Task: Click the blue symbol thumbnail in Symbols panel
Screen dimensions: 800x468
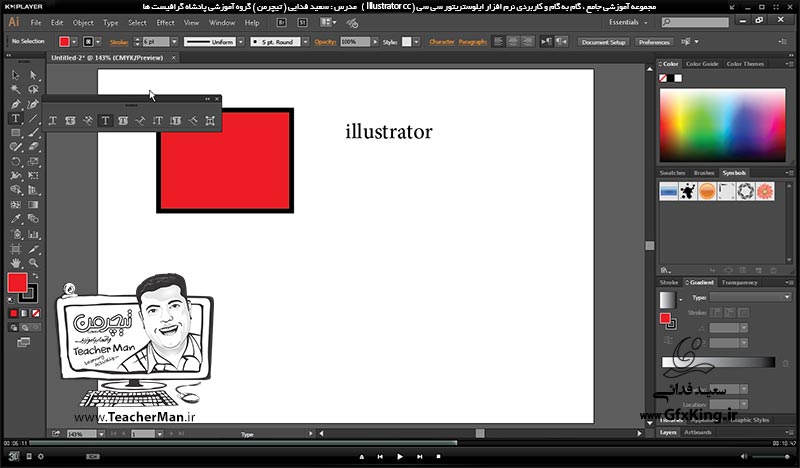Action: pyautogui.click(x=668, y=191)
